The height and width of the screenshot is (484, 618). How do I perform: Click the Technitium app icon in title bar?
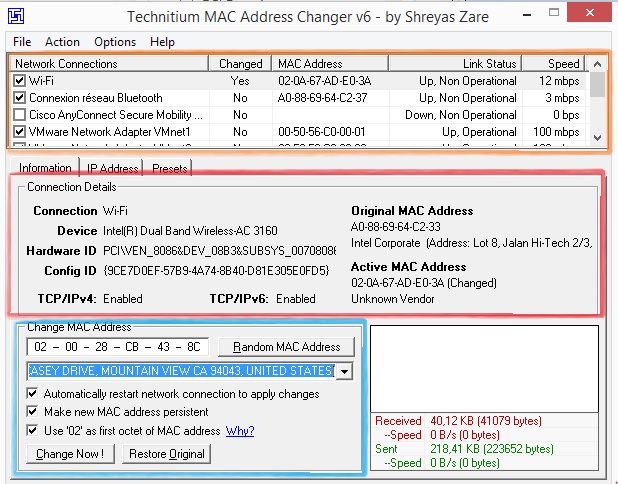(16, 16)
